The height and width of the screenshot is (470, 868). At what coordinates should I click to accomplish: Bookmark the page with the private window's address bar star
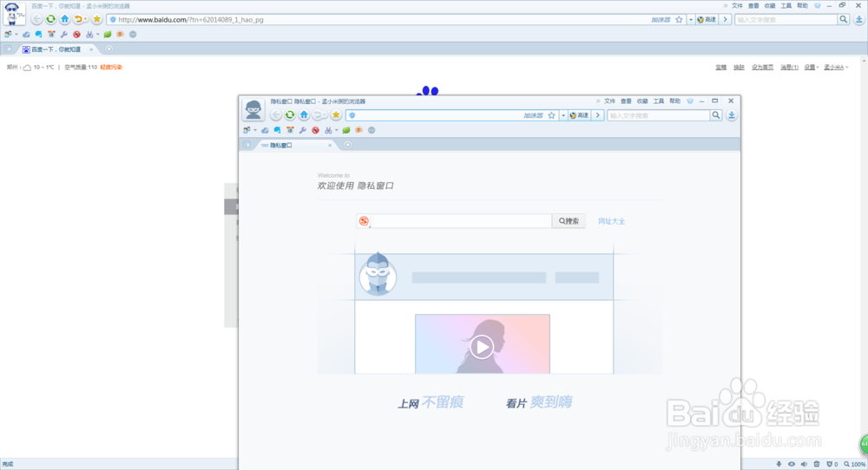point(551,115)
